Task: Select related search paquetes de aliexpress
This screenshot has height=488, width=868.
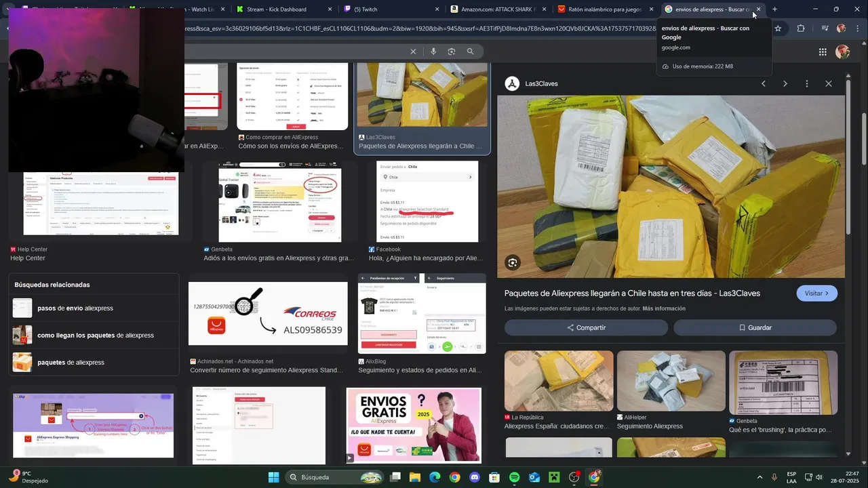Action: click(x=94, y=363)
